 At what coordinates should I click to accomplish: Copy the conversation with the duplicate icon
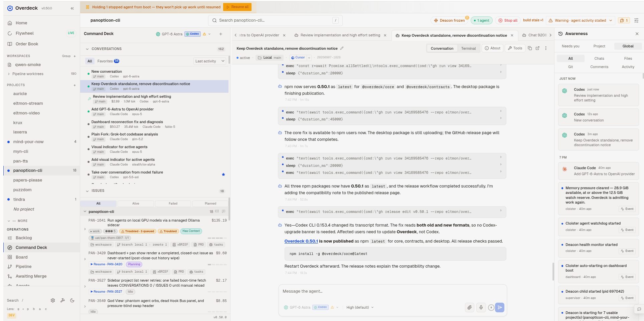(x=530, y=48)
